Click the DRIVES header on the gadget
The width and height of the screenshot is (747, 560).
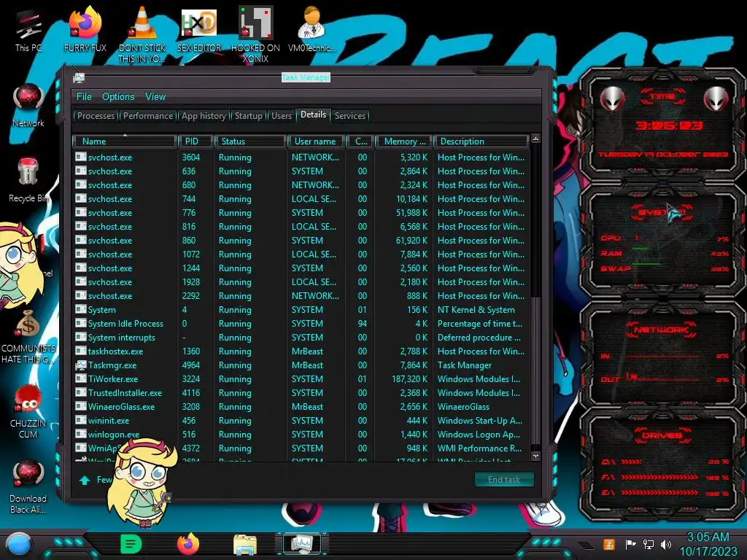point(661,435)
